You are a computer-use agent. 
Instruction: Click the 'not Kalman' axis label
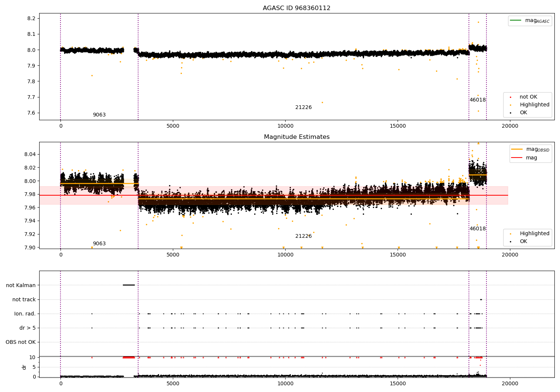(21, 285)
